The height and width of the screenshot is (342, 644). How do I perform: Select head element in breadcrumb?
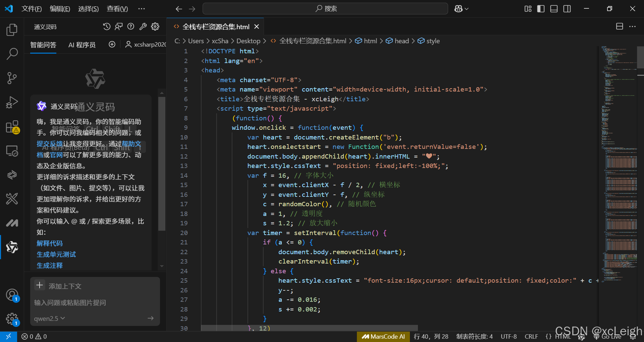pyautogui.click(x=397, y=41)
